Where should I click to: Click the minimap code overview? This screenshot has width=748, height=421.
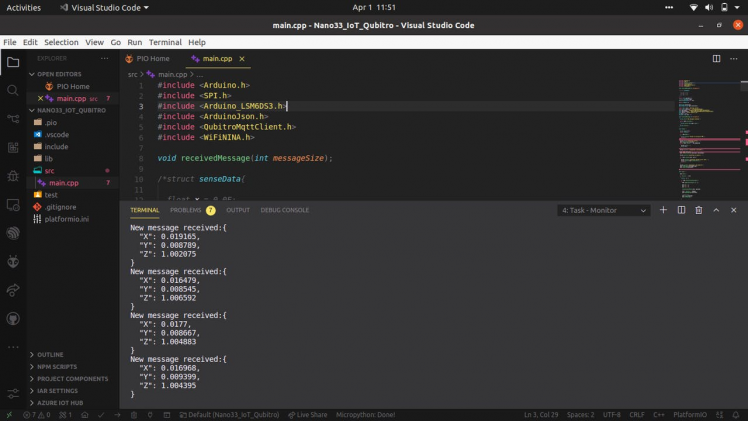click(x=705, y=130)
